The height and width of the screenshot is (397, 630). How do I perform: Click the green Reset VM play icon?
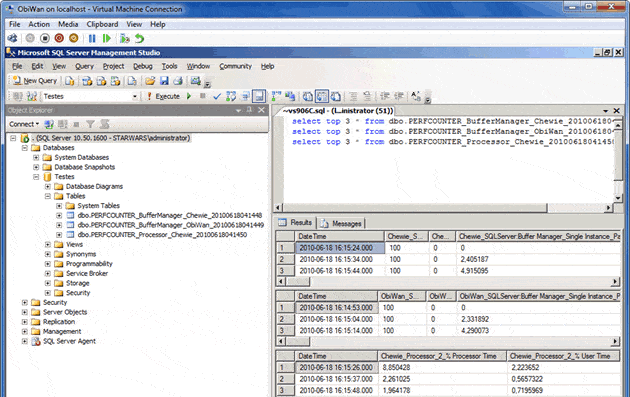click(106, 38)
